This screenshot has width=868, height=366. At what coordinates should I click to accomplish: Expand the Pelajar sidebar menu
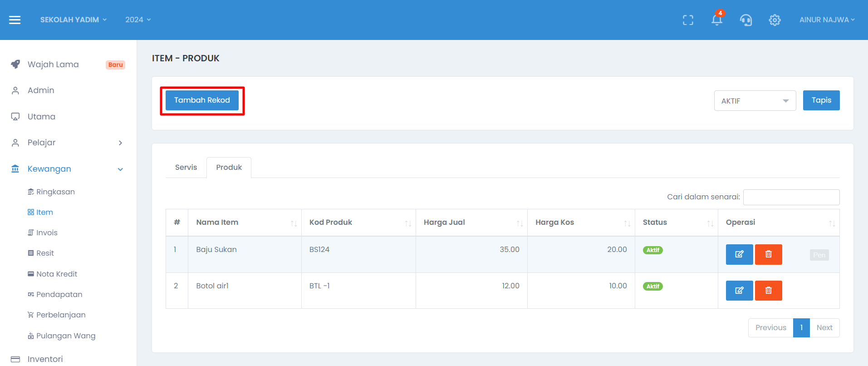[x=68, y=143]
